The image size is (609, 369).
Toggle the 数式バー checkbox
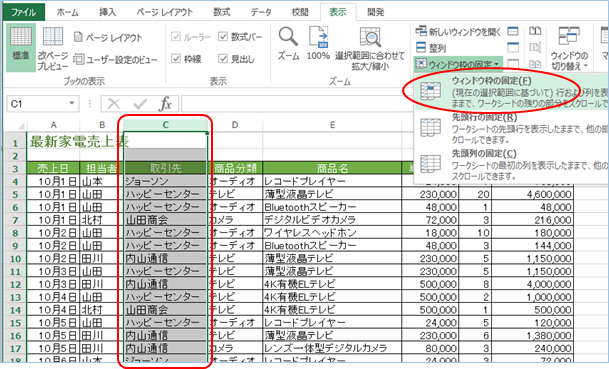[x=223, y=37]
